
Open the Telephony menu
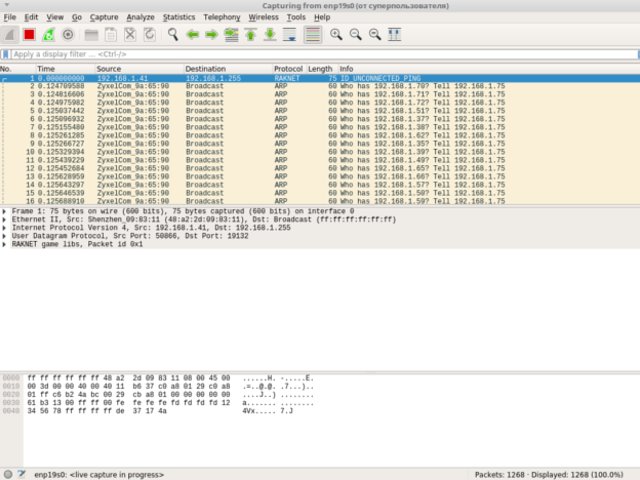[222, 17]
